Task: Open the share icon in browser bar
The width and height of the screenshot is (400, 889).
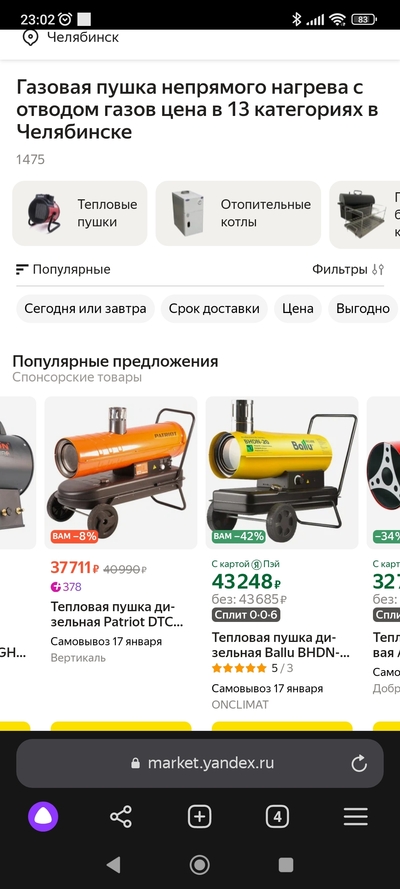Action: click(x=121, y=816)
